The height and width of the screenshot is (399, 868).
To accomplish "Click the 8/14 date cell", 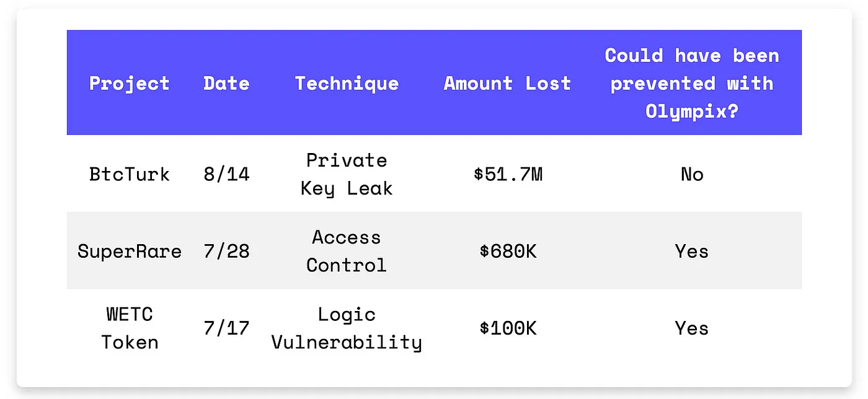I will coord(226,174).
